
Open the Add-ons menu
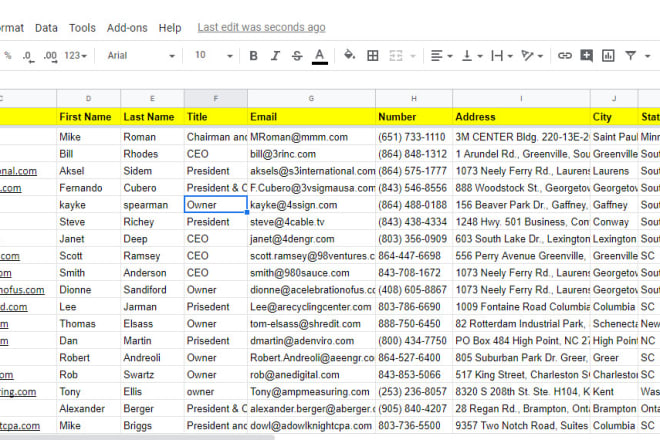pyautogui.click(x=127, y=28)
